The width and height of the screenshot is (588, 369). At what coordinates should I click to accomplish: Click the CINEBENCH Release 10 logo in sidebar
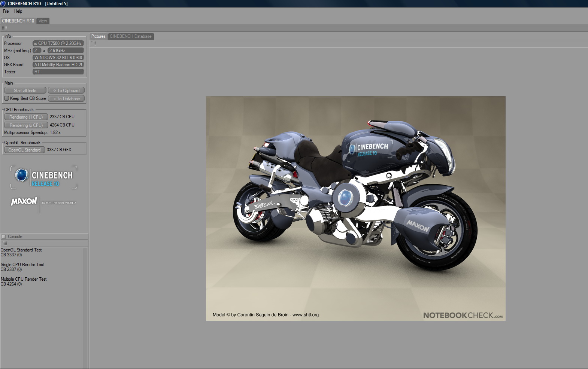(44, 177)
